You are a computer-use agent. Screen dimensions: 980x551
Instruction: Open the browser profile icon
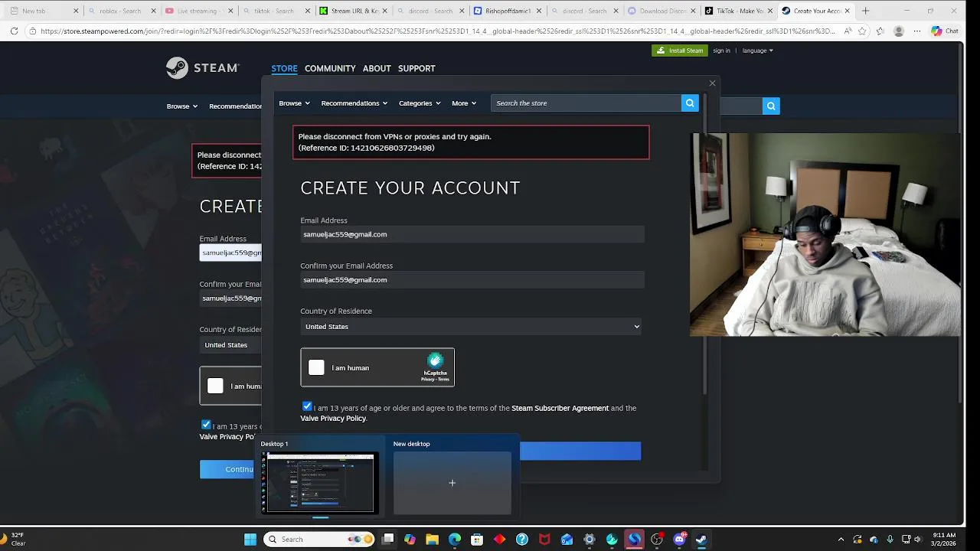899,31
